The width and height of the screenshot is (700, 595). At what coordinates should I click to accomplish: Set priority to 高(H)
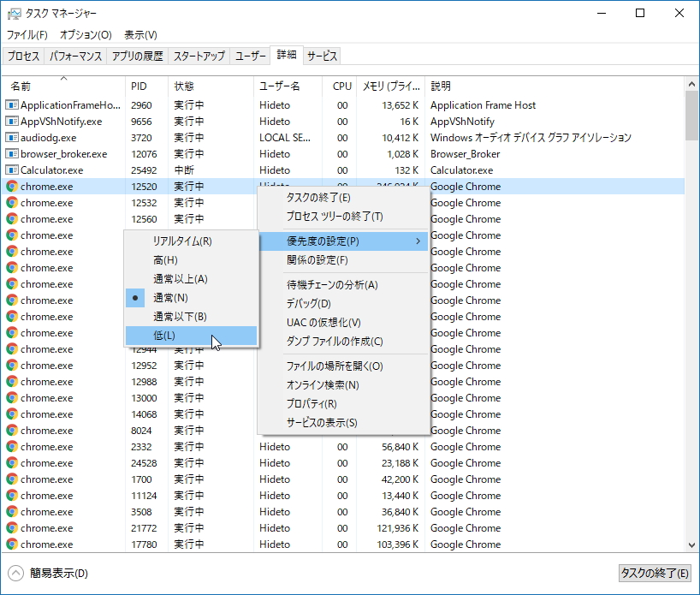tap(191, 260)
